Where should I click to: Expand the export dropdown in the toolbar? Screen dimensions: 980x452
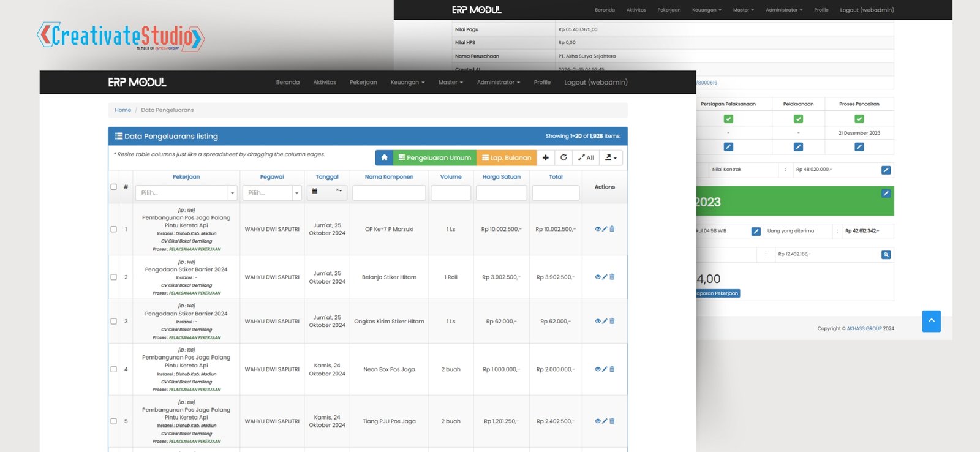[611, 158]
